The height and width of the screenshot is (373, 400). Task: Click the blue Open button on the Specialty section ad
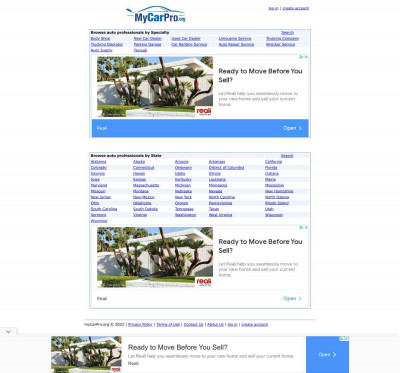point(292,128)
